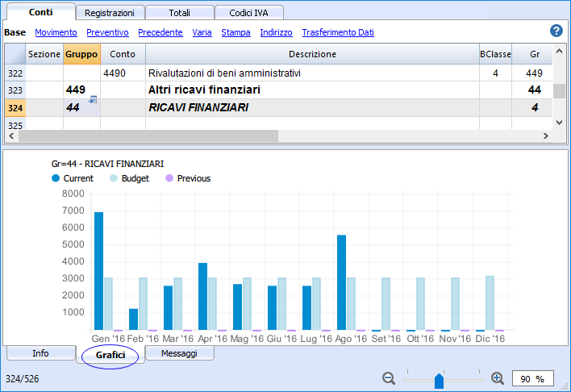Click the BClasse cell 4 in row 322
571x392 pixels.
tap(496, 73)
